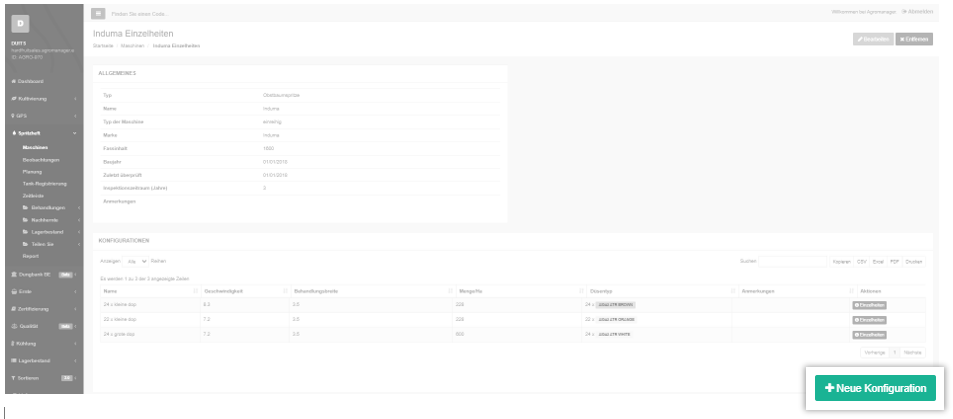The height and width of the screenshot is (419, 953).
Task: Click the Nächste pagination button
Action: [x=912, y=353]
